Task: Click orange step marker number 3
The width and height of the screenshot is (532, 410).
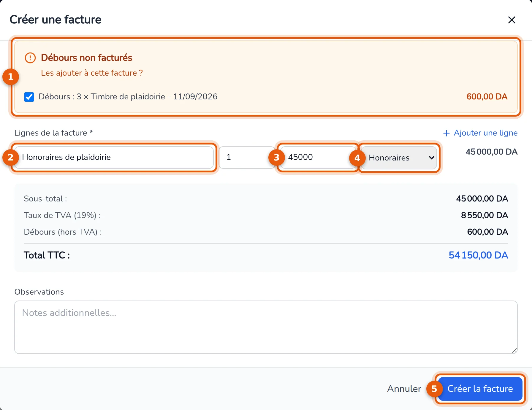Action: 276,157
